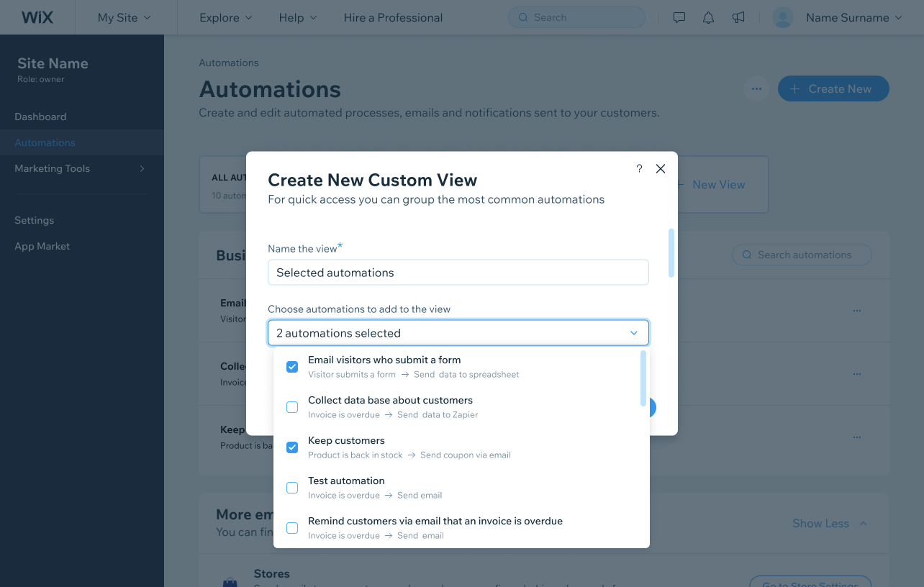
Task: Open the Help dropdown menu
Action: click(298, 17)
